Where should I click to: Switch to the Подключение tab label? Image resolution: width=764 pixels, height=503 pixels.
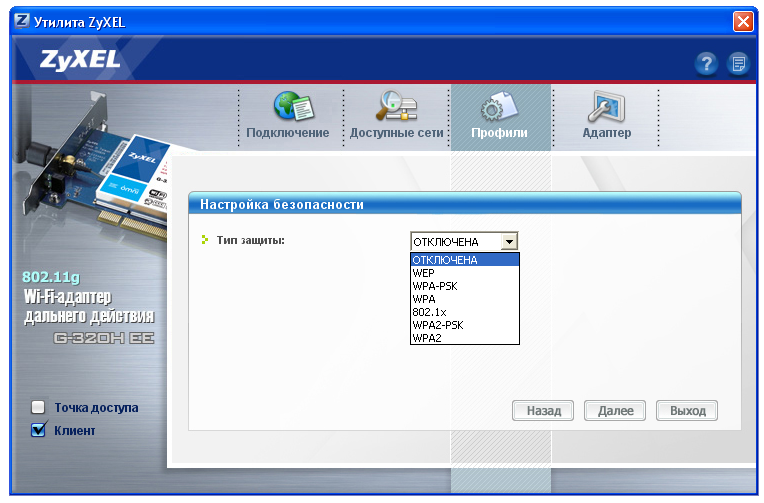tap(287, 133)
